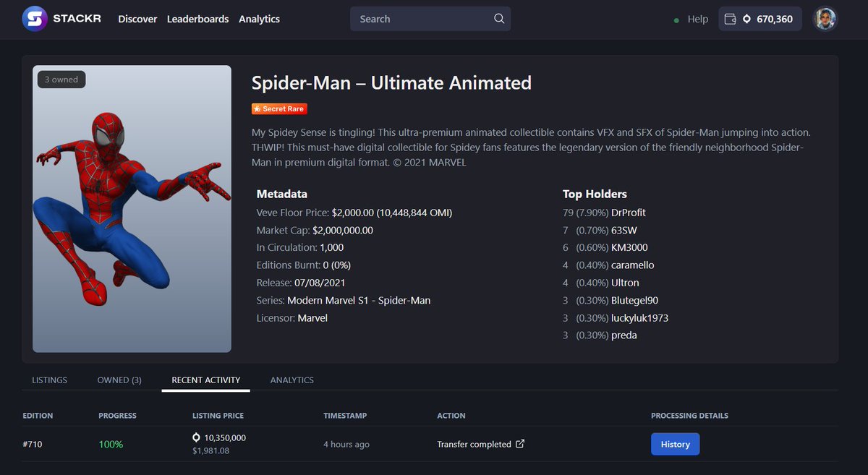Go to Analytics in top navigation
868x475 pixels.
pyautogui.click(x=259, y=19)
